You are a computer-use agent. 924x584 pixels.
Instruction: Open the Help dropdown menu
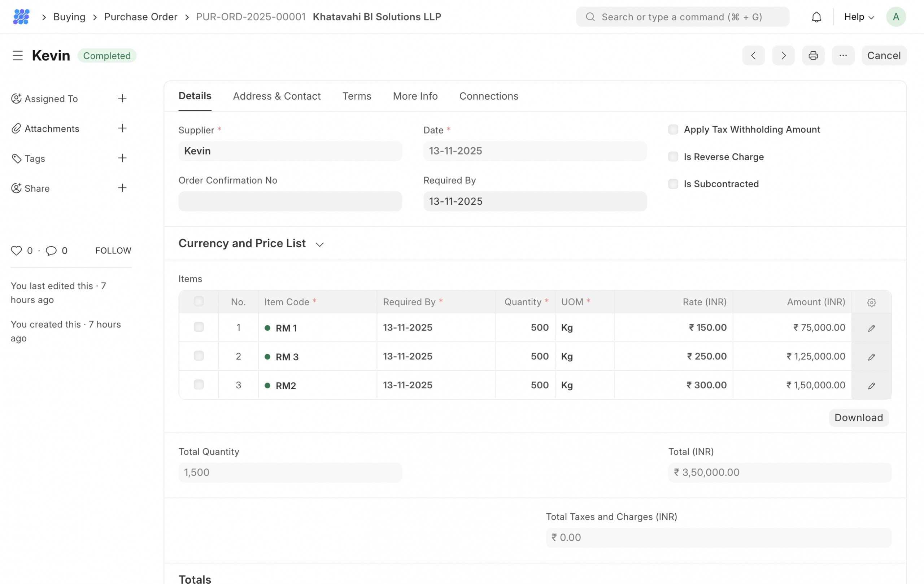859,17
